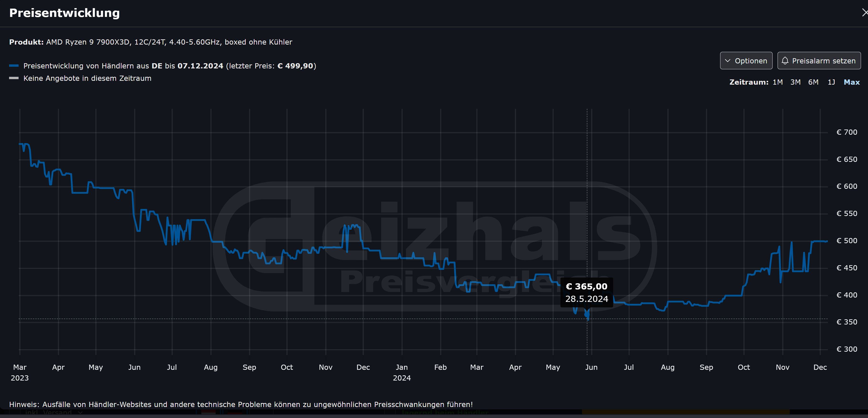Click the € 600 axis label
Screen dimensions: 868x418
(x=847, y=186)
